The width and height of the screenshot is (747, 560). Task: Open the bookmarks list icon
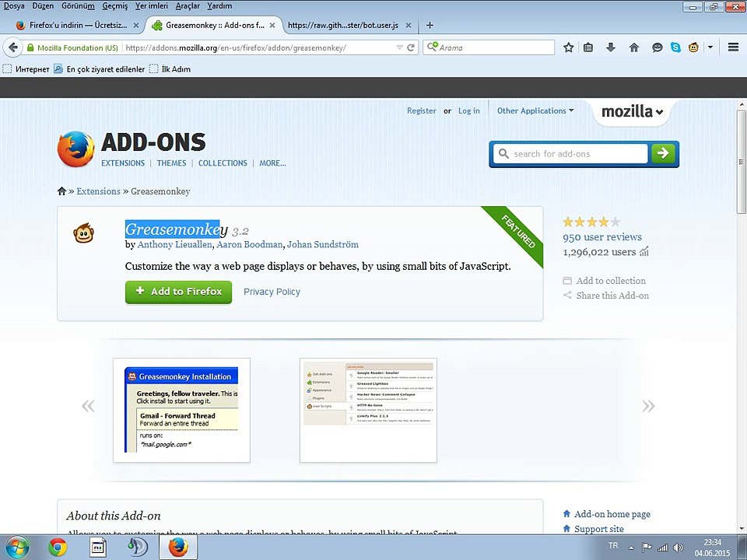(588, 47)
